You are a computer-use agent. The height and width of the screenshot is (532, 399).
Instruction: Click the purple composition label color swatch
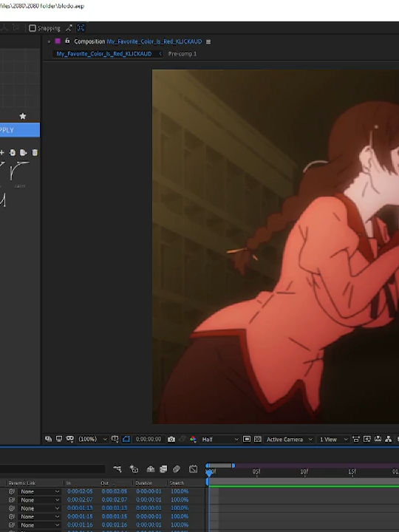click(x=58, y=41)
